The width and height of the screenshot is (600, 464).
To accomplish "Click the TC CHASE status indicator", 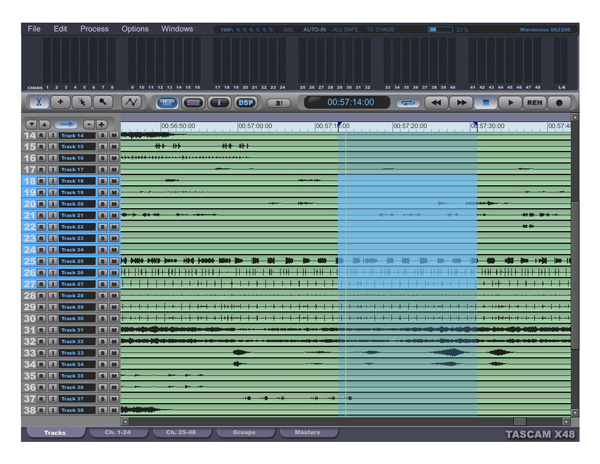I will tap(380, 29).
